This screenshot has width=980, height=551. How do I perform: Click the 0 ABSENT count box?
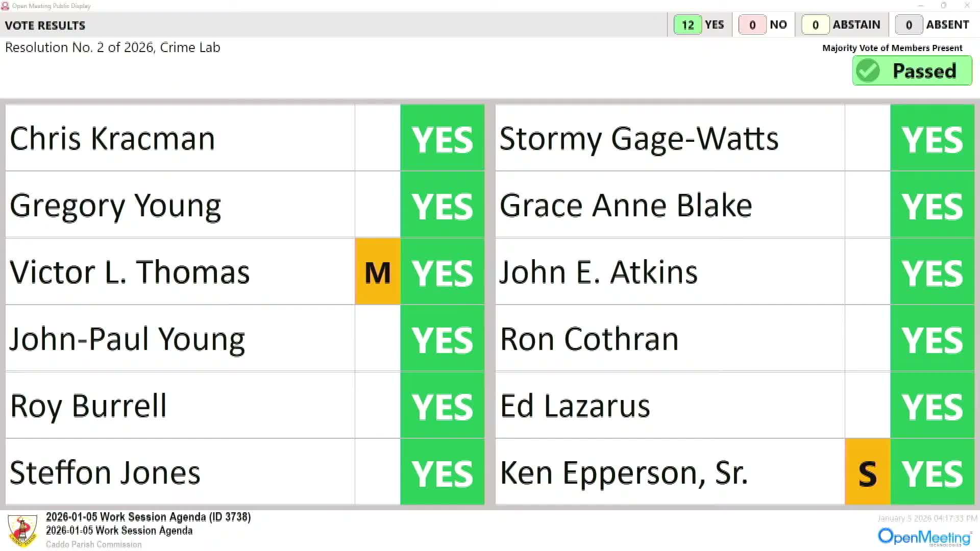pyautogui.click(x=909, y=24)
